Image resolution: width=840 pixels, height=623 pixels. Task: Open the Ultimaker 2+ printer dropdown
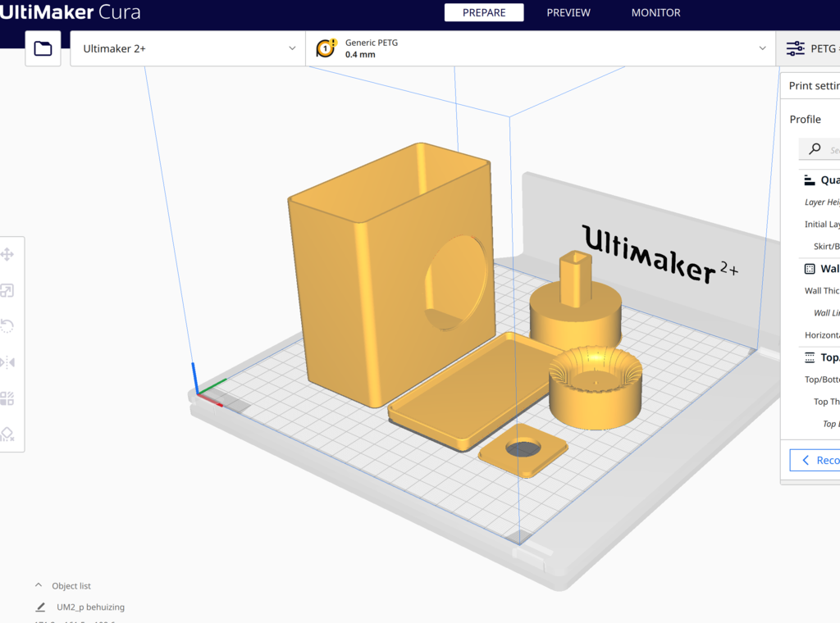(188, 48)
